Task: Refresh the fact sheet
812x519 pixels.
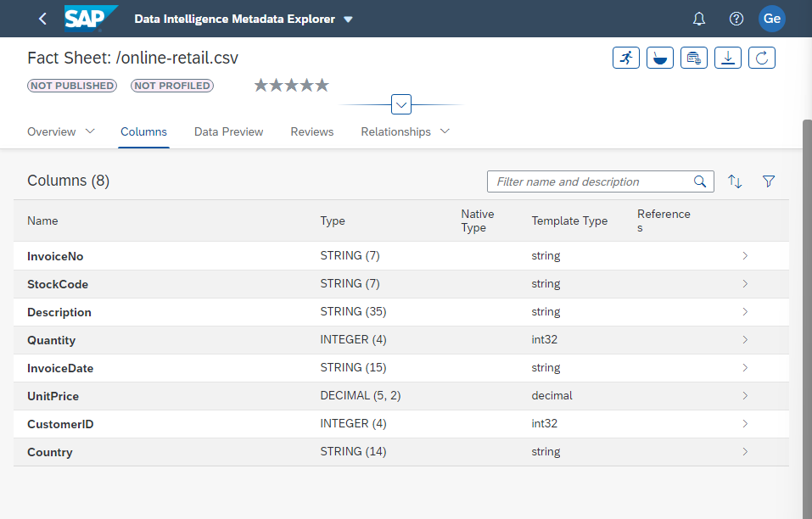Action: tap(762, 58)
